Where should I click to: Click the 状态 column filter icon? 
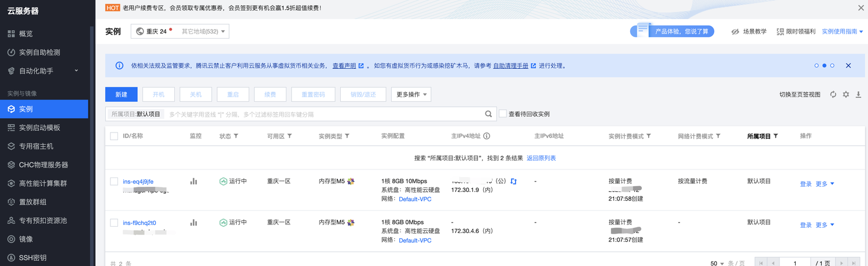click(x=236, y=136)
